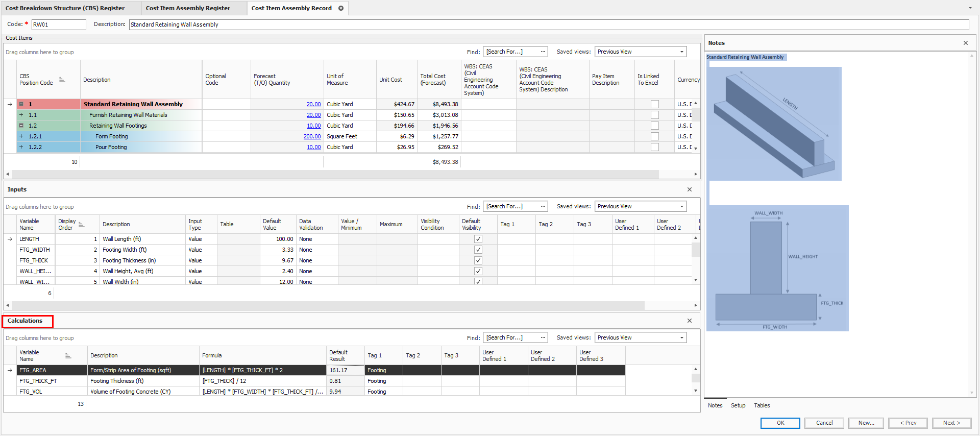Viewport: 980px width, 436px height.
Task: Open Saved views dropdown in Cost Items
Action: pos(681,52)
